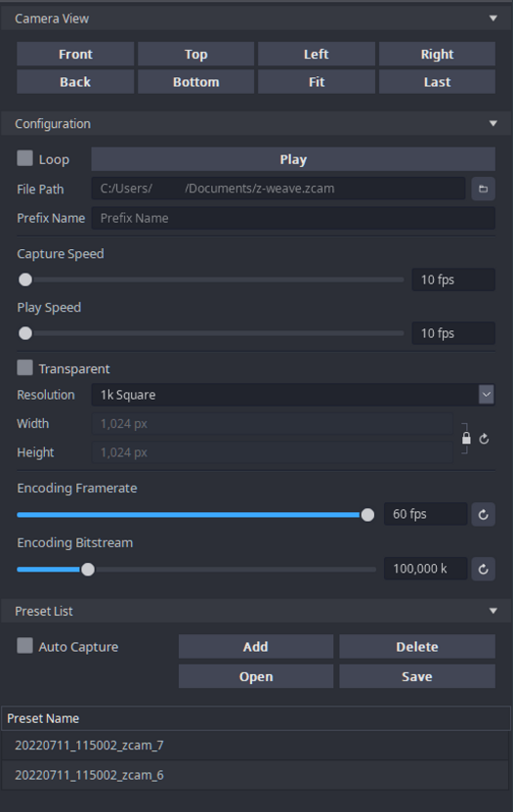Viewport: 513px width, 812px height.
Task: Click the Fit camera button
Action: coord(317,82)
